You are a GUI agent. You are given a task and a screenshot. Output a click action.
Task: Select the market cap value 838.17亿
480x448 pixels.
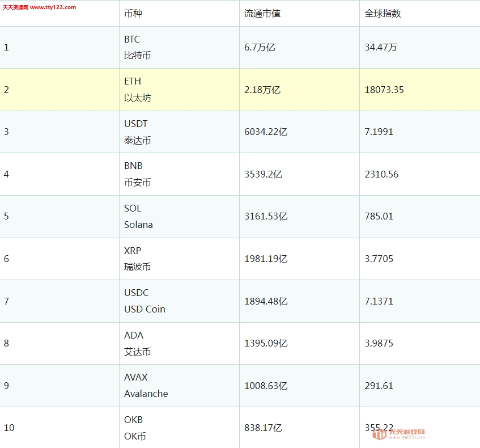pos(264,428)
